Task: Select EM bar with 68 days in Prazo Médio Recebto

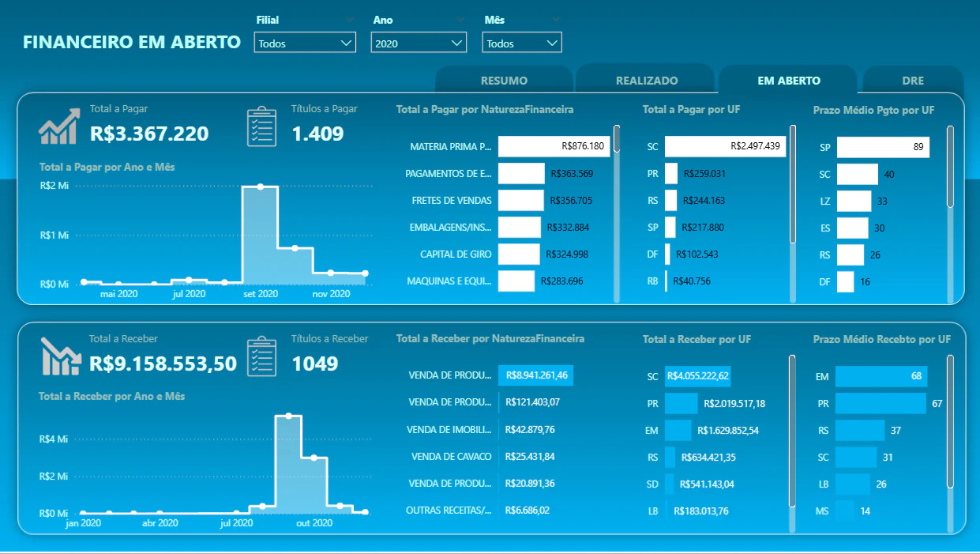Action: [x=881, y=376]
